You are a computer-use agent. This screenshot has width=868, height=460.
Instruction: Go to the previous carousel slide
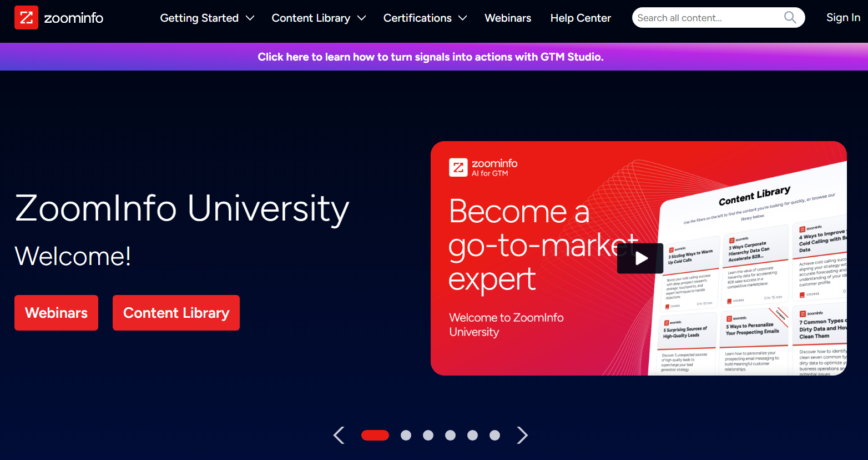[339, 435]
